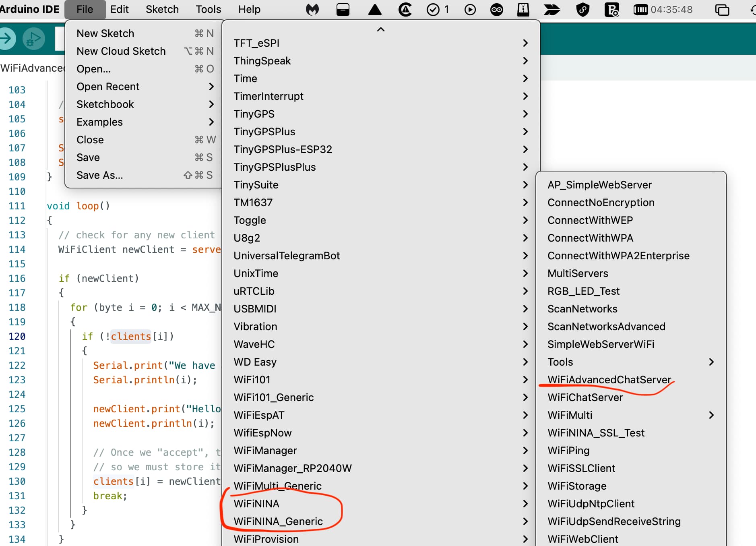
Task: Click the battery indicator in menu bar
Action: click(640, 9)
